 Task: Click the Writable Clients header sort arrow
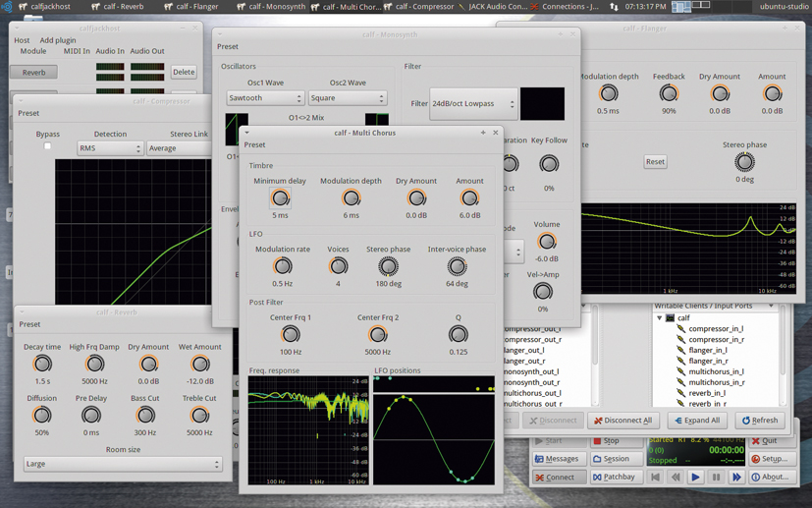tap(771, 306)
